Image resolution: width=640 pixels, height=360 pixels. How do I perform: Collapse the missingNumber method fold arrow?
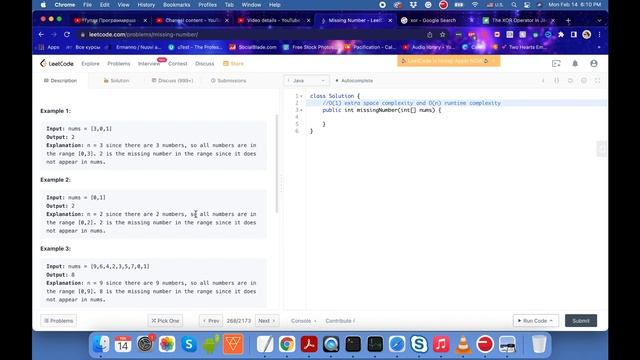[302, 110]
